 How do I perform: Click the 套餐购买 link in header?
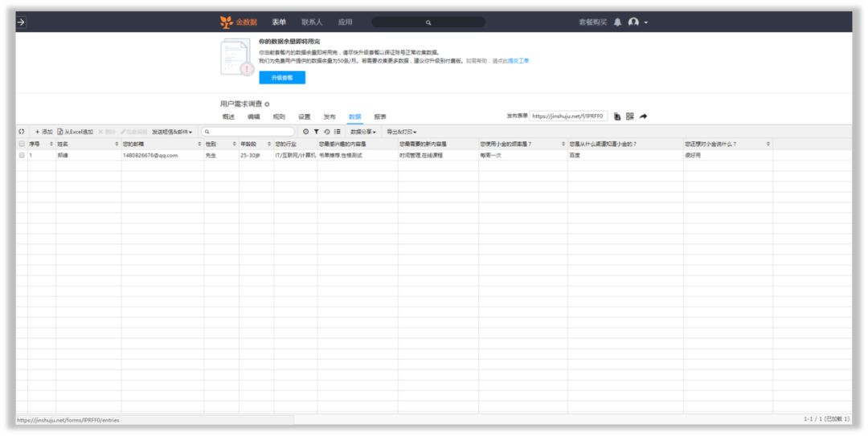tap(592, 22)
